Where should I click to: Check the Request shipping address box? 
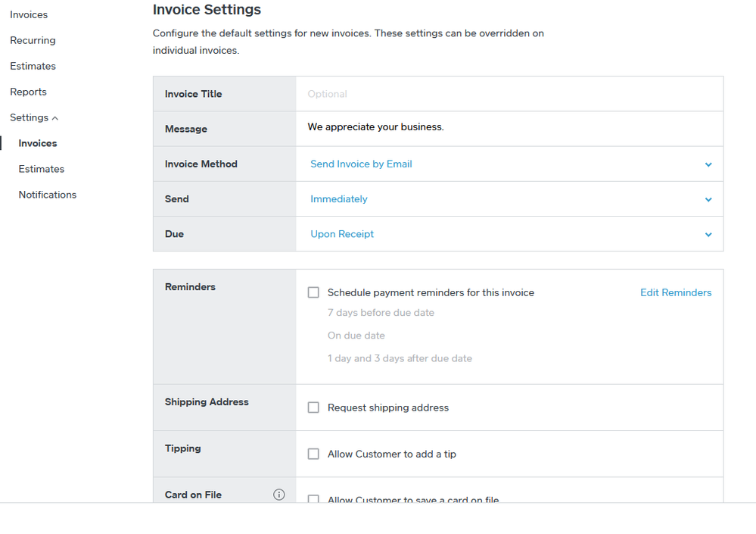(x=313, y=408)
